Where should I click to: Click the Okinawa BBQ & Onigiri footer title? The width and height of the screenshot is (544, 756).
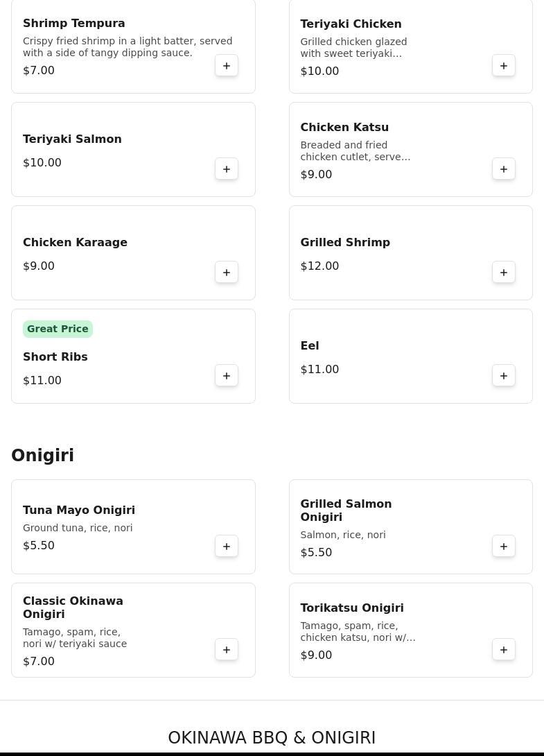272,737
